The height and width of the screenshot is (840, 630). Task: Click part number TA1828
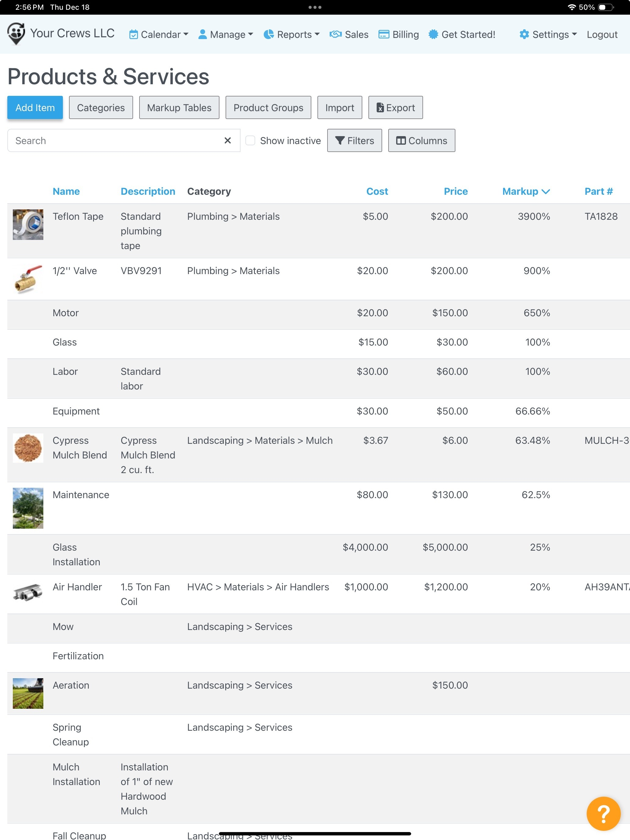click(x=601, y=216)
